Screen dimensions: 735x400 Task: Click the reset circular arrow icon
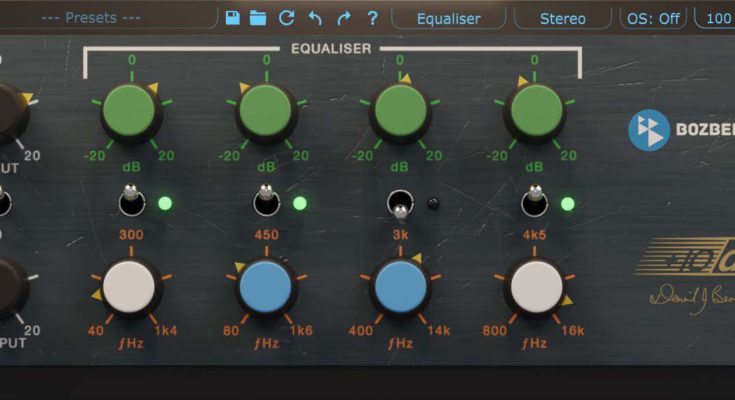[287, 18]
